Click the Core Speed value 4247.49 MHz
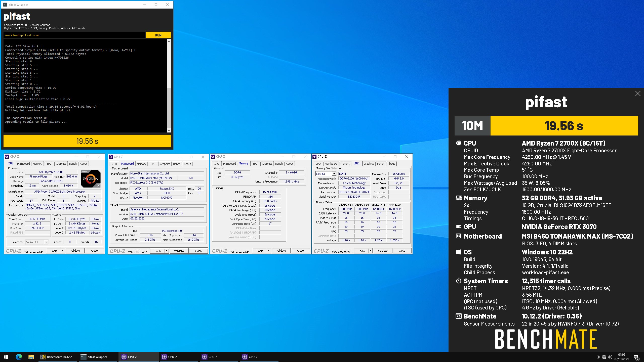The image size is (644, 362). pos(37,219)
